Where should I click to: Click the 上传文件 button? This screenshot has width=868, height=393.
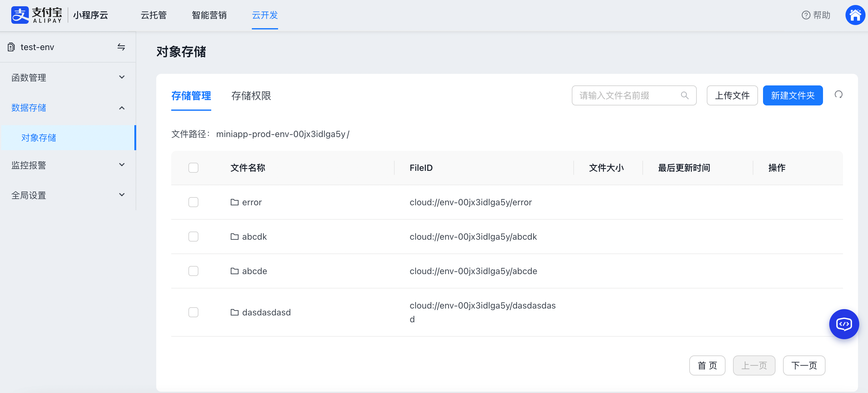tap(732, 95)
